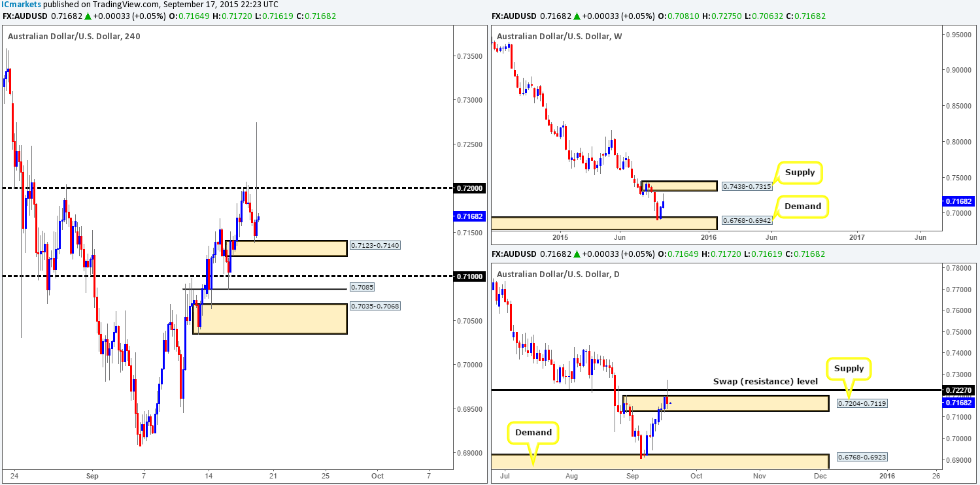The width and height of the screenshot is (980, 485).
Task: Click the 0.6768-0.6942 weekly demand label
Action: (746, 222)
